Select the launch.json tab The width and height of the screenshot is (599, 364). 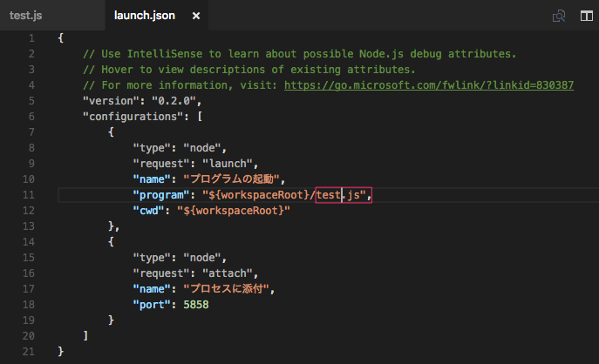tap(145, 16)
